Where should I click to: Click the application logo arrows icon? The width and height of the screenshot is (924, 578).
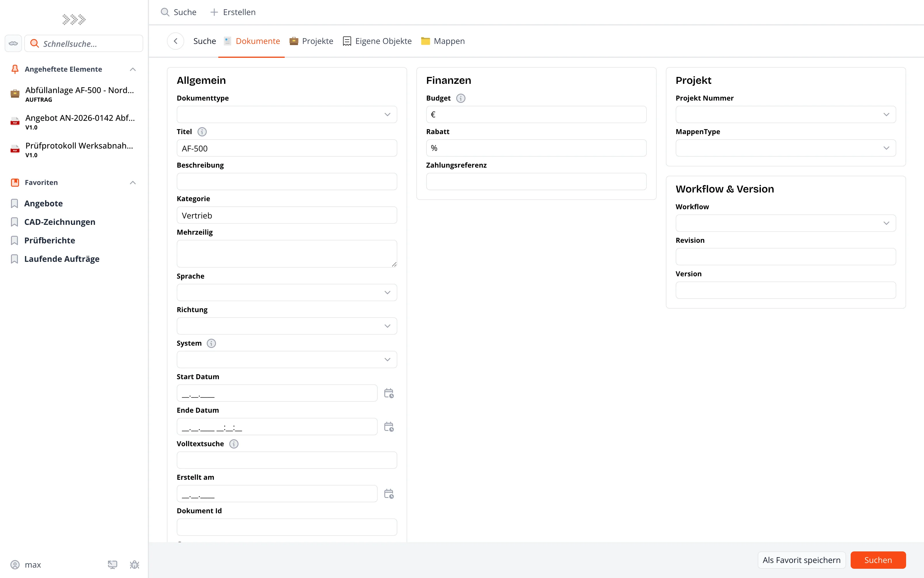coord(74,19)
